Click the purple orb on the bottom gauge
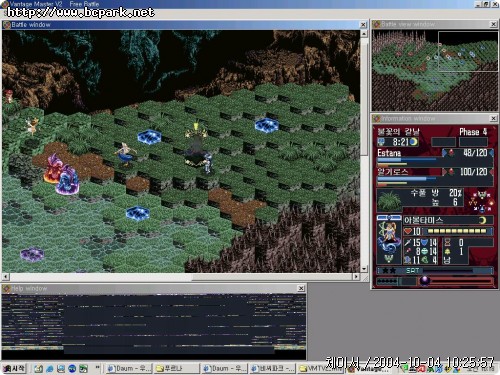 point(425,281)
